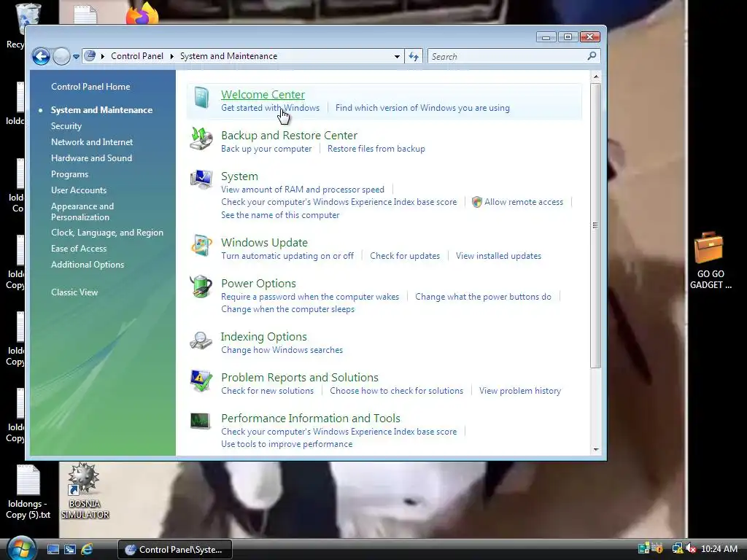Click Change how Windows searches link
The width and height of the screenshot is (747, 560).
pyautogui.click(x=282, y=350)
